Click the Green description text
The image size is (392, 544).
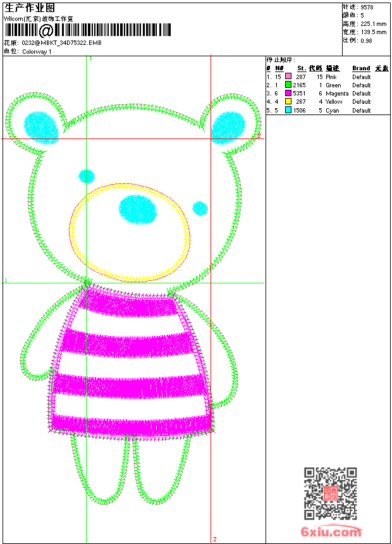[x=333, y=85]
